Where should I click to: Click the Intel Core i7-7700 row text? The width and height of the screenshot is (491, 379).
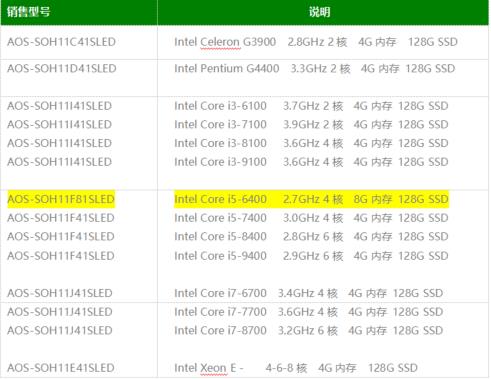(x=308, y=312)
